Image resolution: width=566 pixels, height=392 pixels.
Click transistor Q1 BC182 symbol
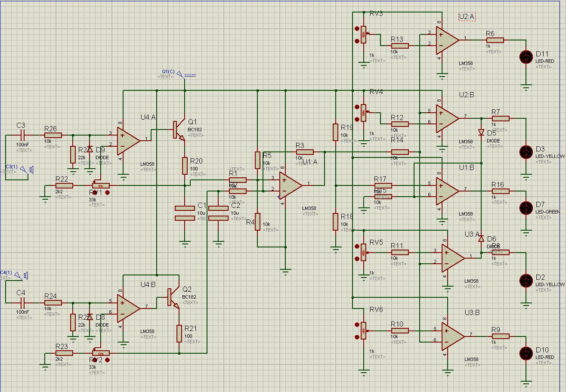coord(179,130)
